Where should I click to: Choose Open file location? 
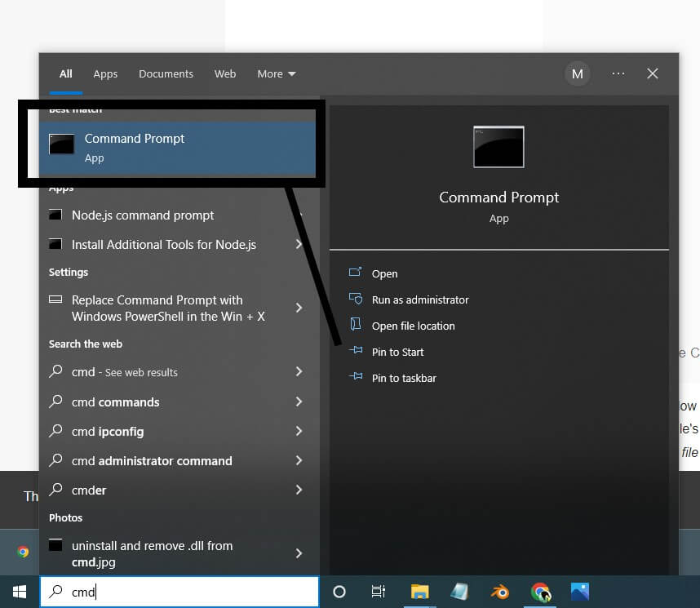[413, 326]
